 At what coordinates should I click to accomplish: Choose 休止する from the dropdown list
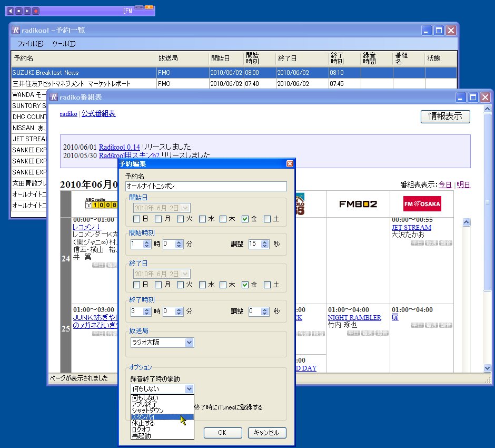tap(162, 423)
